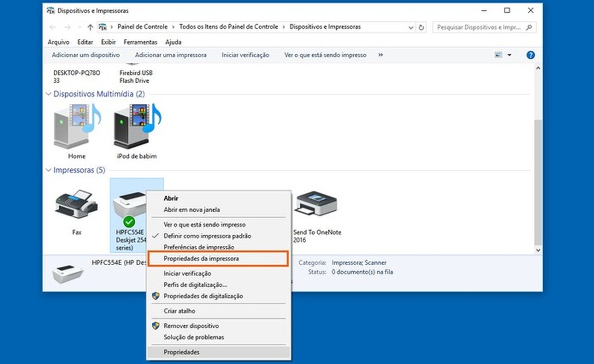
Task: Click the scrollbar up arrow
Action: point(537,68)
